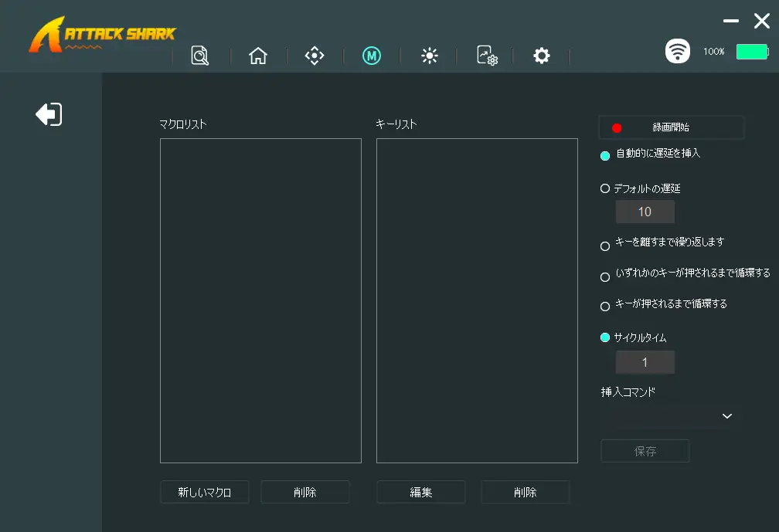
Task: Open the lighting settings sun icon
Action: pos(430,56)
